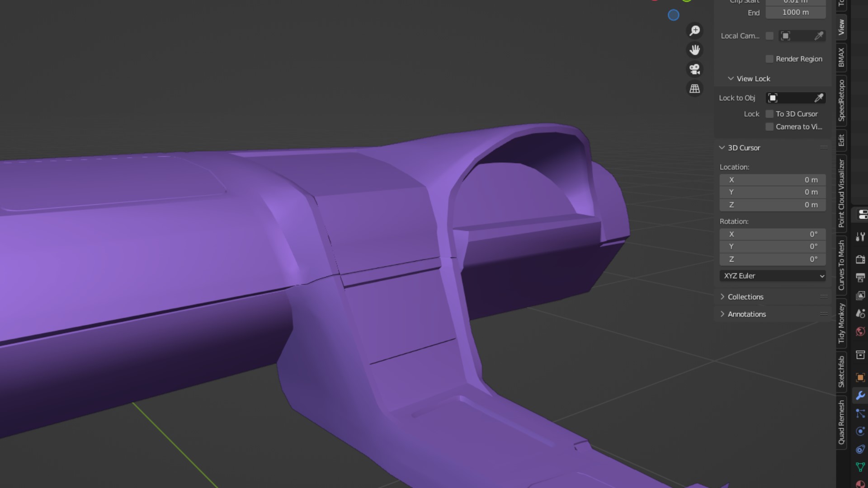Click the zoom view magnifier icon
Image resolution: width=868 pixels, height=488 pixels.
[x=695, y=31]
